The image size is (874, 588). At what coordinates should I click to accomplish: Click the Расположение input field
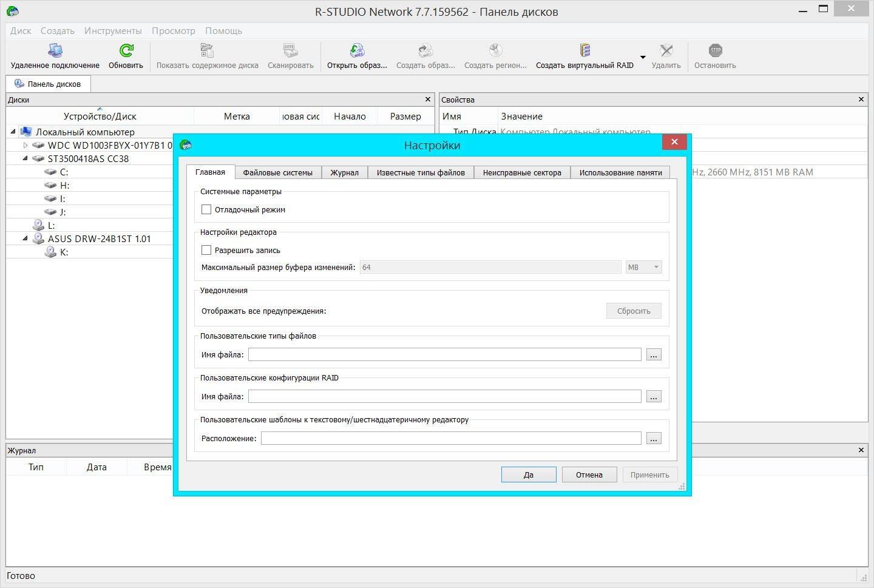click(x=451, y=438)
